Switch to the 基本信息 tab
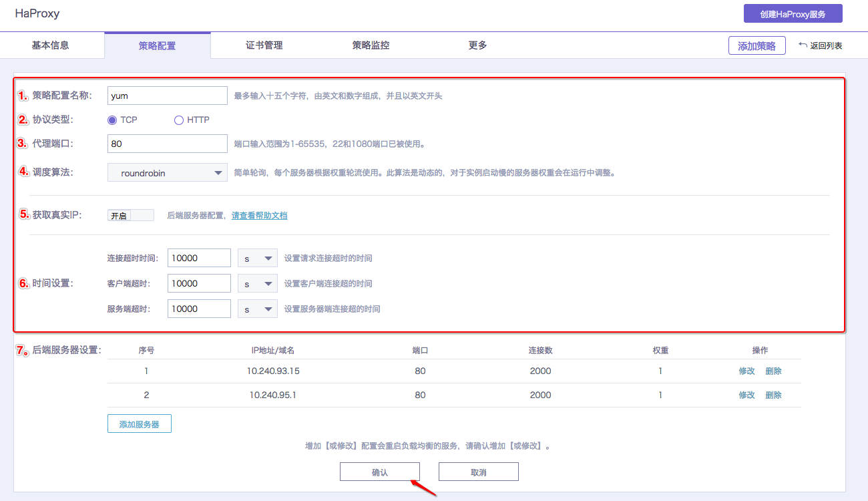Screen dimensions: 868x501 51,45
